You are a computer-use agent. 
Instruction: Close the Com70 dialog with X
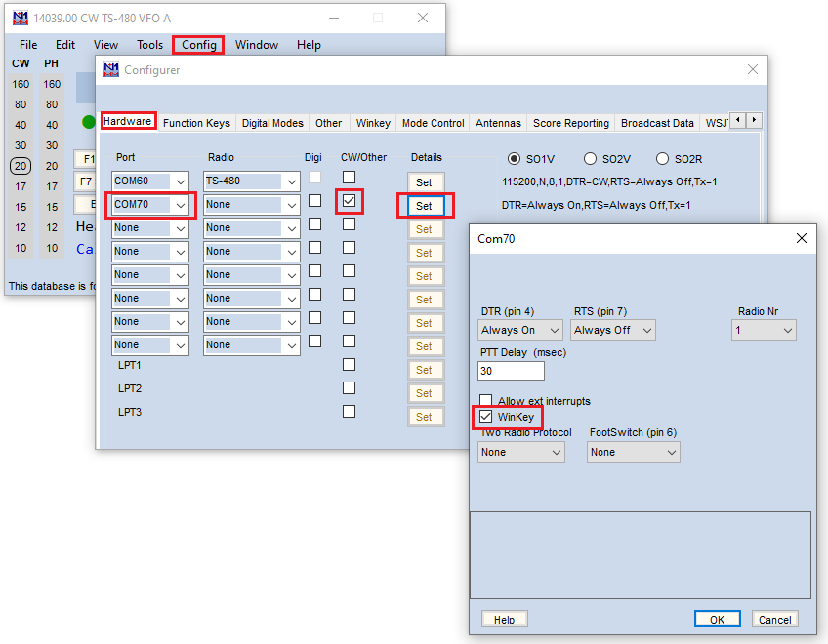coord(801,238)
